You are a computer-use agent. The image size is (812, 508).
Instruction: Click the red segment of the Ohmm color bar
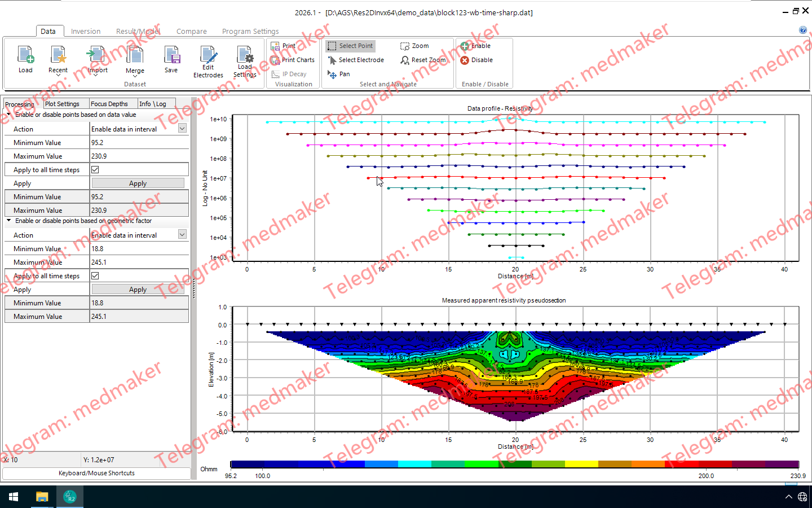pyautogui.click(x=682, y=464)
